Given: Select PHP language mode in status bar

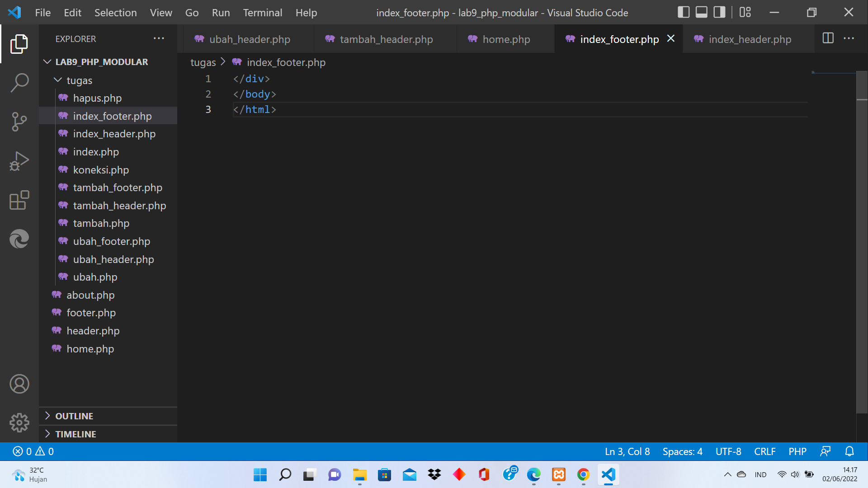Looking at the screenshot, I should tap(797, 451).
